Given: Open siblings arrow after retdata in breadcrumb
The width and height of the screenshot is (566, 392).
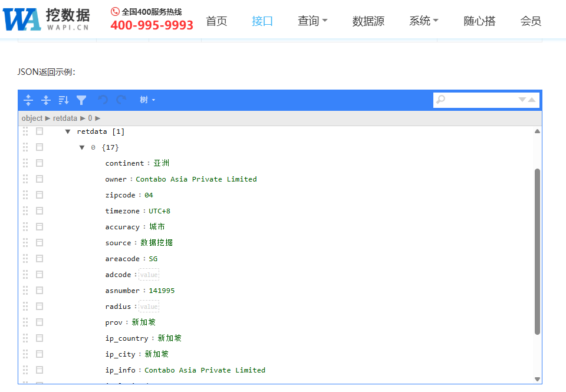Looking at the screenshot, I should [x=83, y=118].
